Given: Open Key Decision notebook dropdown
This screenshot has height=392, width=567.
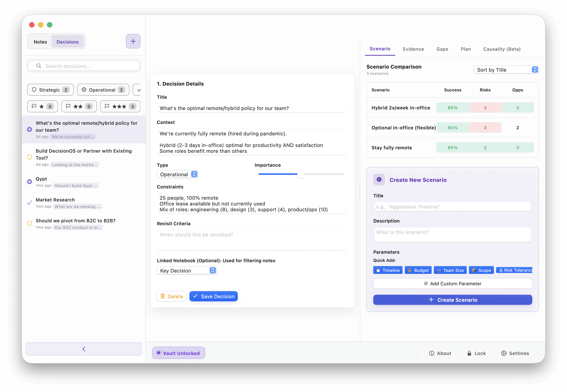Looking at the screenshot, I should click(187, 270).
